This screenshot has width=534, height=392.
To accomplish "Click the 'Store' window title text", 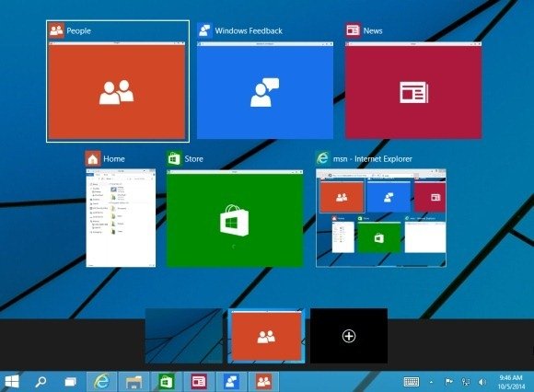I will (193, 159).
